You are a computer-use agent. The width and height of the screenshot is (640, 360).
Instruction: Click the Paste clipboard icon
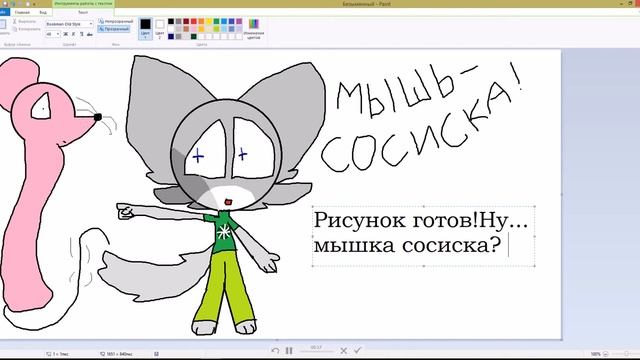tap(2, 24)
